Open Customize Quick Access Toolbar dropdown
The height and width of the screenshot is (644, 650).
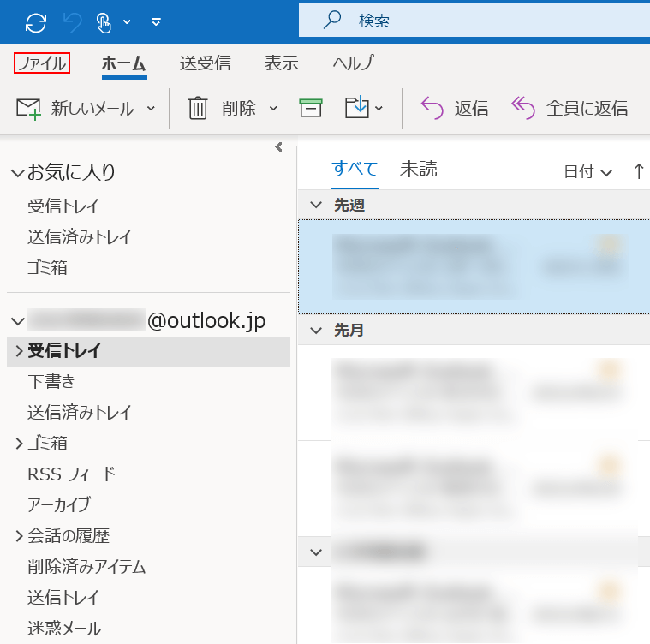click(x=156, y=21)
